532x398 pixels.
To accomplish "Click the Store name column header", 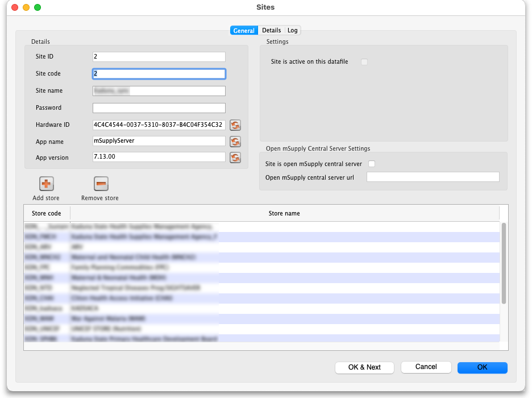I will tap(284, 213).
